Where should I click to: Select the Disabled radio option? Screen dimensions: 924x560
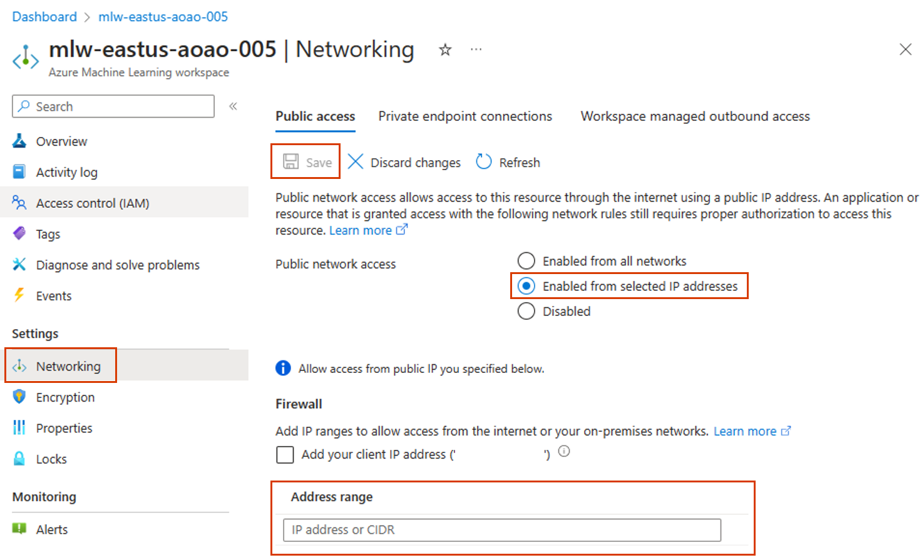(526, 311)
